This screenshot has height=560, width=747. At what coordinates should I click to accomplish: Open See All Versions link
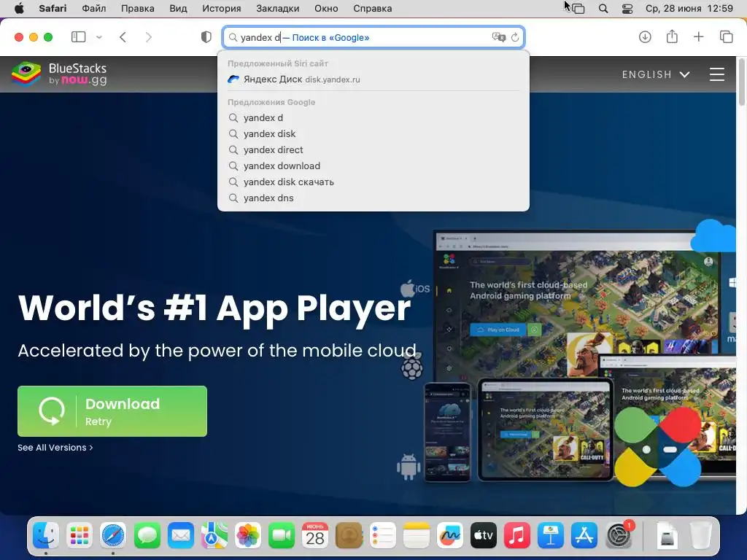pos(55,448)
